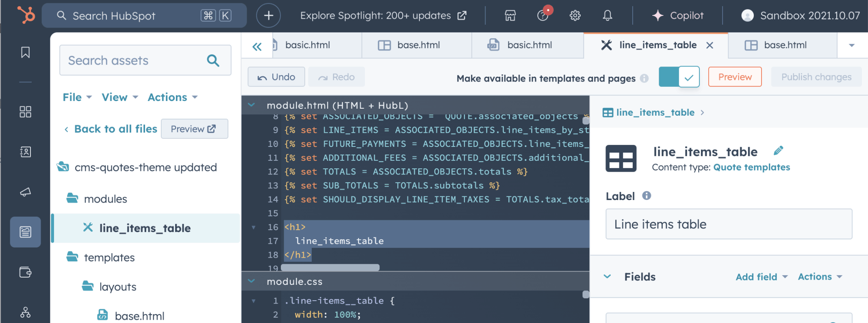Open Explore Spotlight 200+ updates link
Image resolution: width=868 pixels, height=323 pixels.
pos(383,15)
